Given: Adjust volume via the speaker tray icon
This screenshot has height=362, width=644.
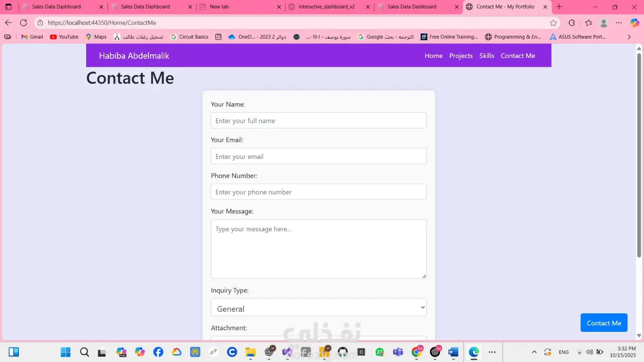Looking at the screenshot, I should (590, 352).
